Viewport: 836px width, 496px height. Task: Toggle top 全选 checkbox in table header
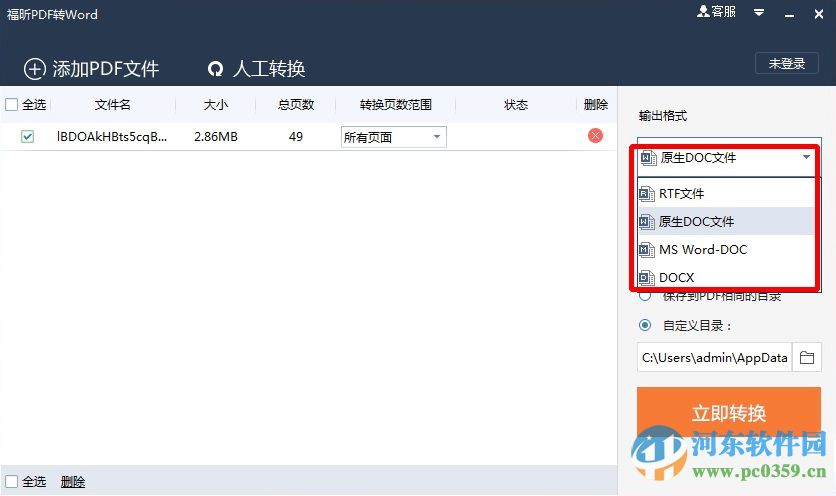point(11,105)
